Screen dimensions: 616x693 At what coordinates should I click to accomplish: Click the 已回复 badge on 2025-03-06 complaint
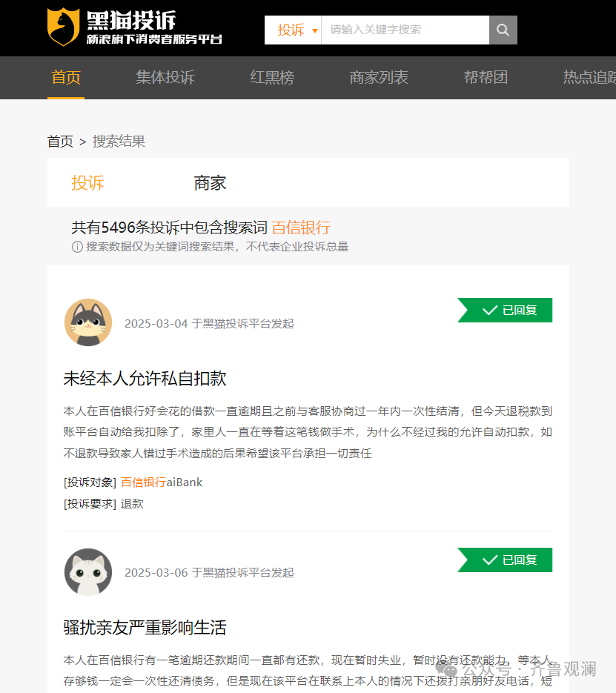click(x=505, y=560)
